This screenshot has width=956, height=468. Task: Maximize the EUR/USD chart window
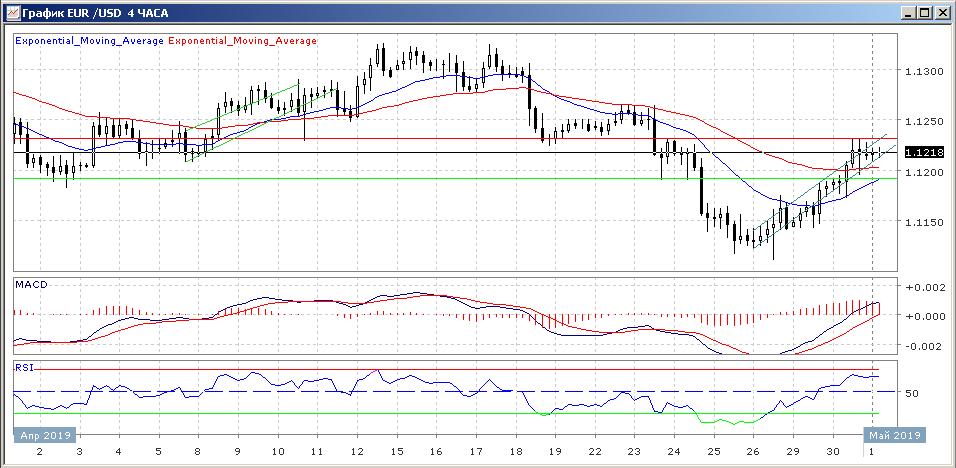924,12
